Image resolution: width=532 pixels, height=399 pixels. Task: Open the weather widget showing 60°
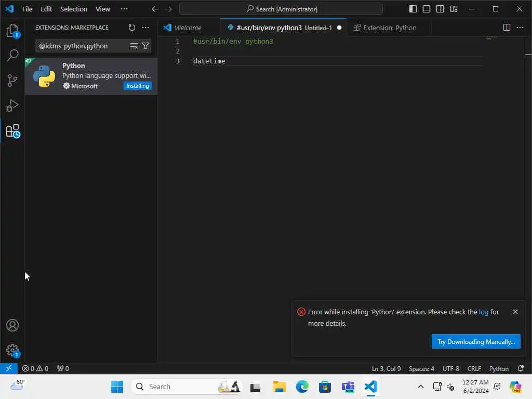pyautogui.click(x=18, y=385)
